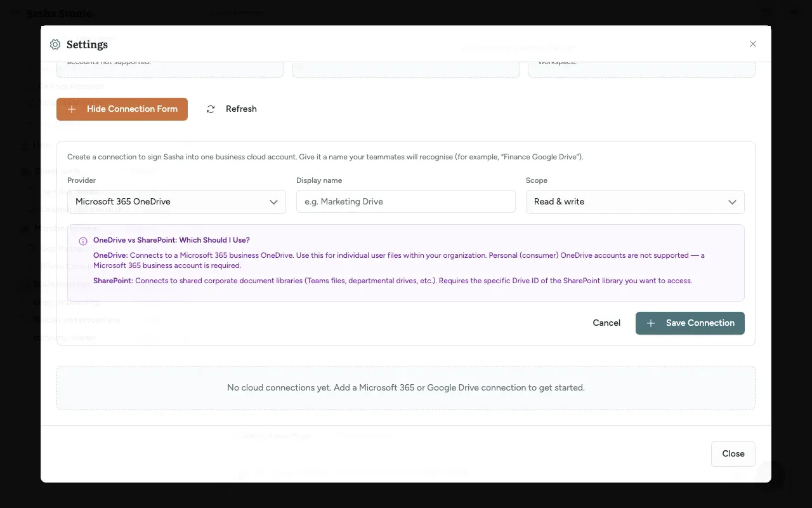Click the Close button at dialog bottom
The image size is (812, 508).
tap(733, 454)
